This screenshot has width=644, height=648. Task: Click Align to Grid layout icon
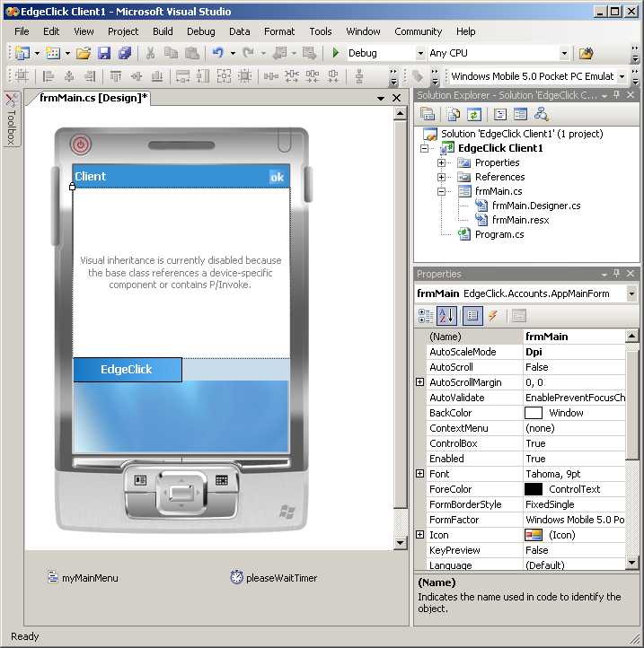[x=22, y=76]
